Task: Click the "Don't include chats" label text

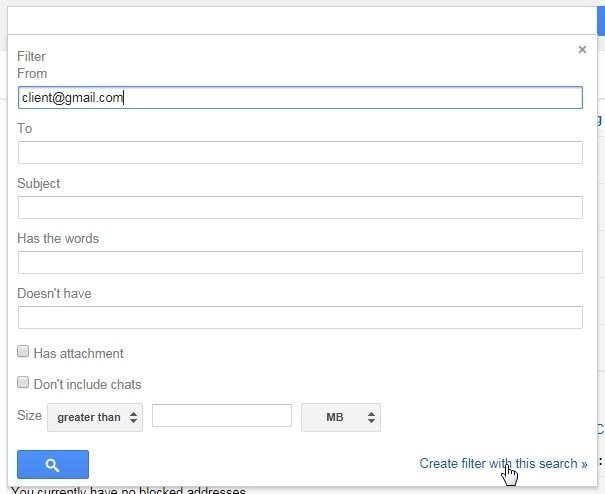Action: [87, 384]
